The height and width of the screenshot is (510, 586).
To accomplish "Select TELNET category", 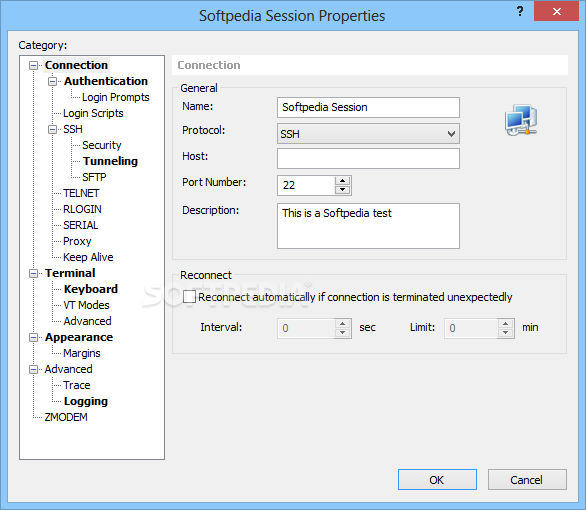I will click(x=81, y=193).
